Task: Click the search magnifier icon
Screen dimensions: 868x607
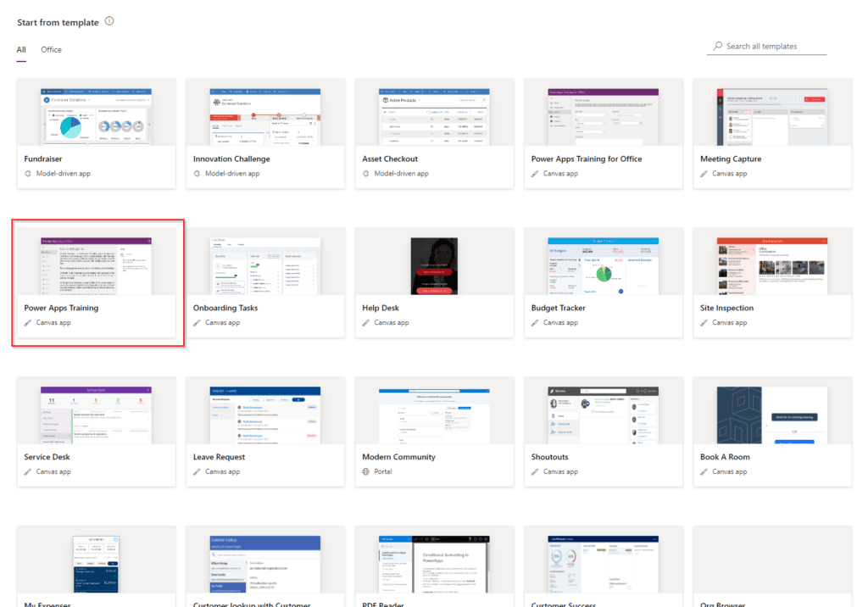Action: pos(716,46)
